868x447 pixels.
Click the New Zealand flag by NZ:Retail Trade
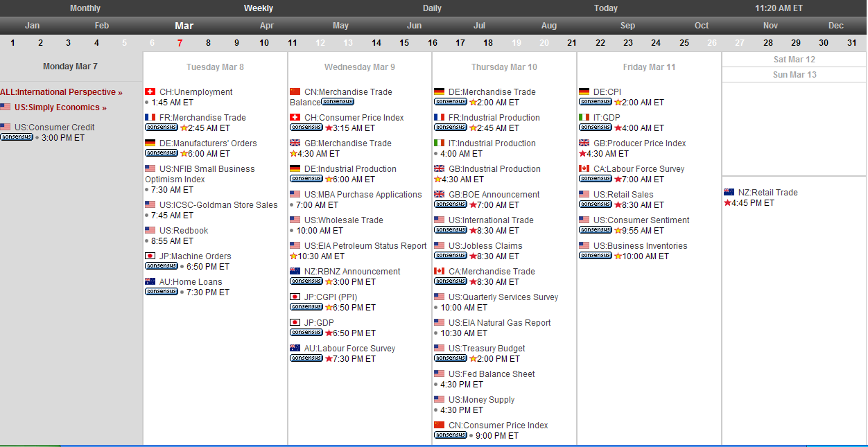coord(729,193)
